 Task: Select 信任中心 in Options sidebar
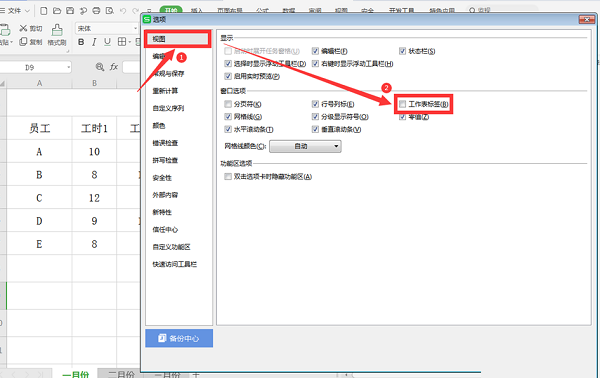[165, 230]
